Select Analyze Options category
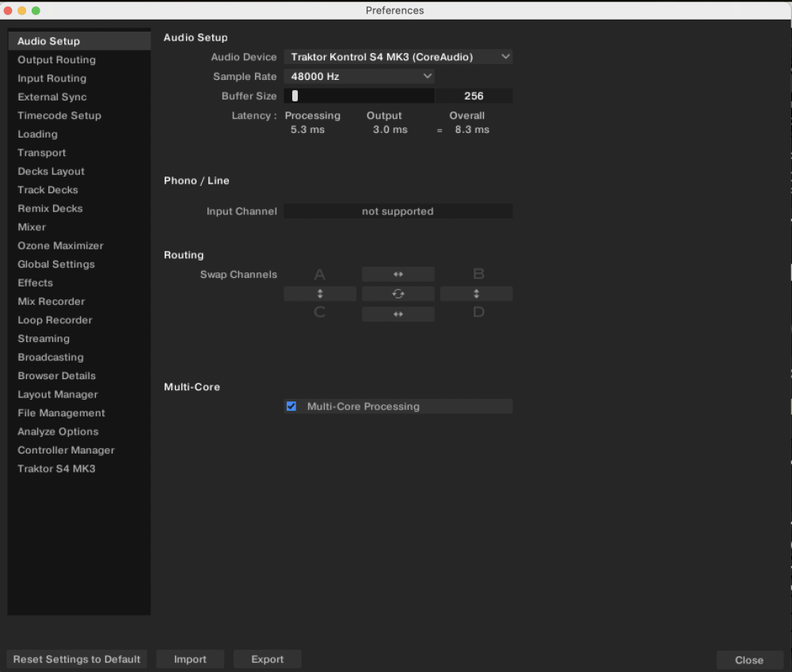792x672 pixels. pos(79,431)
